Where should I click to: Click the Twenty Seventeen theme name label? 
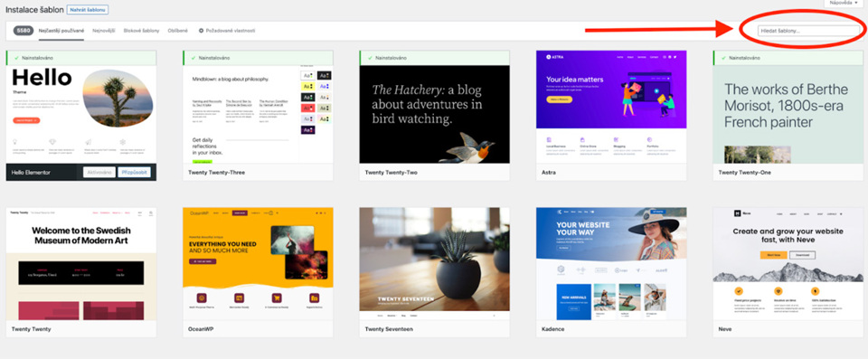click(x=389, y=329)
